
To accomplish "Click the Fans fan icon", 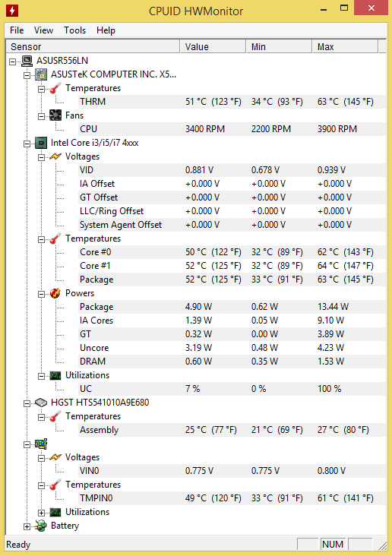I will (x=55, y=115).
